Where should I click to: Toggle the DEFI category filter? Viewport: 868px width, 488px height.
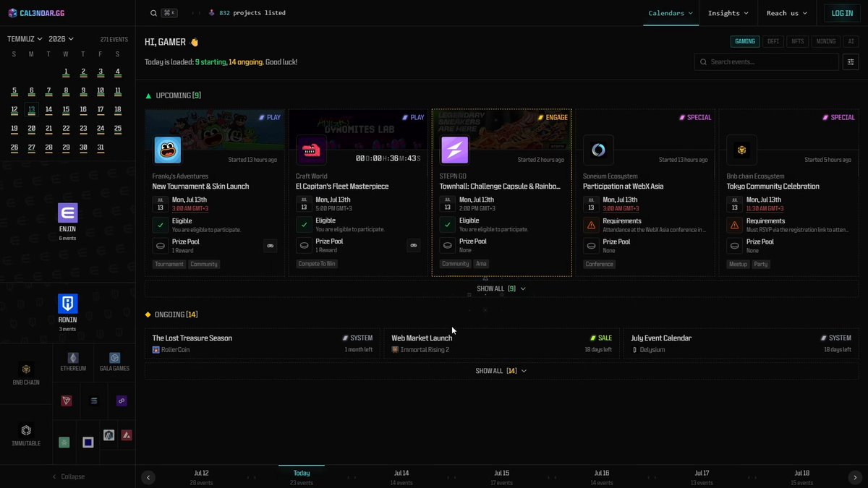[773, 41]
